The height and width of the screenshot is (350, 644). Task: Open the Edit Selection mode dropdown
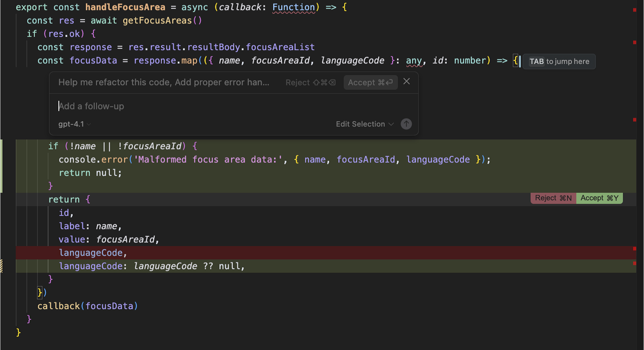click(x=365, y=124)
